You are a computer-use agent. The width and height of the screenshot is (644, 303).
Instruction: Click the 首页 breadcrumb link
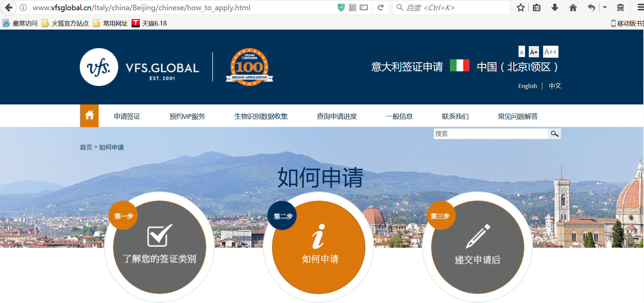pyautogui.click(x=86, y=147)
